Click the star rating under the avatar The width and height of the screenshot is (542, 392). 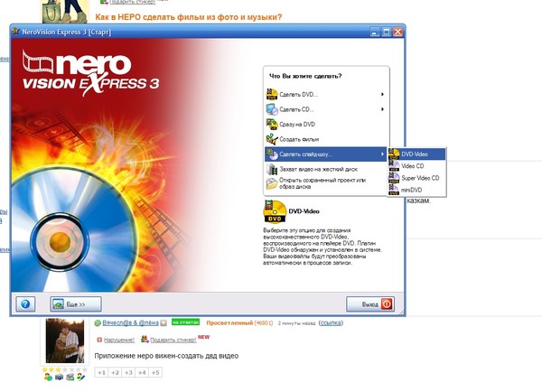point(65,369)
